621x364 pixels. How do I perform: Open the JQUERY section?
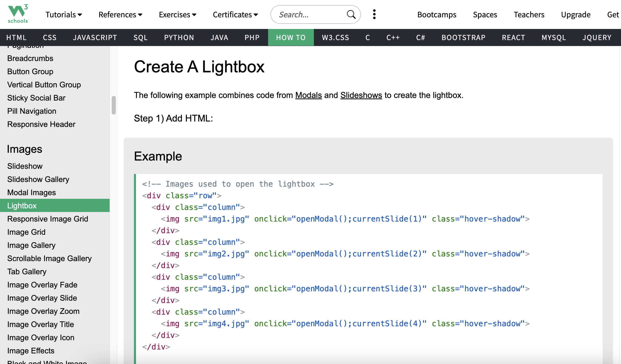coord(597,37)
